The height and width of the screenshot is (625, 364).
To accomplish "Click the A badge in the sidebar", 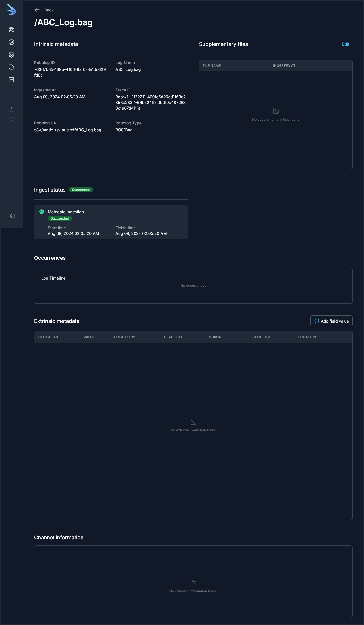I will (11, 121).
